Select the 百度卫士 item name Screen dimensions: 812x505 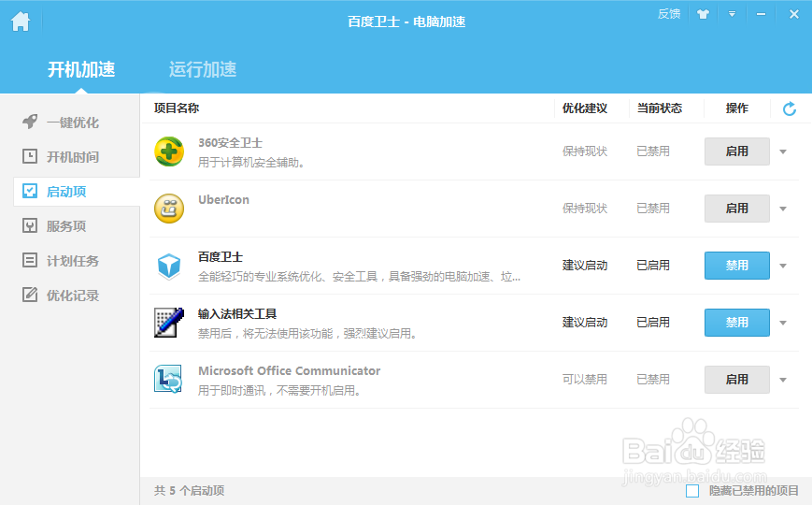[221, 257]
